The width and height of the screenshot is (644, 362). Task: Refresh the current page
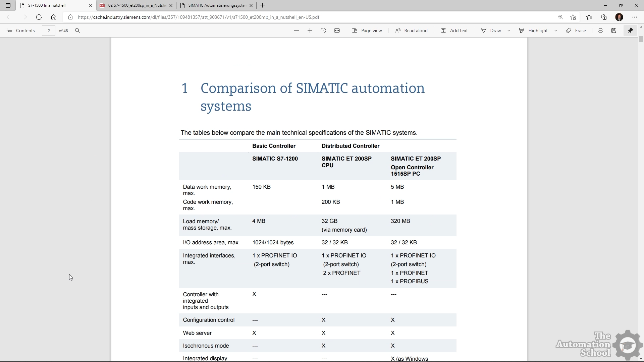tap(39, 17)
